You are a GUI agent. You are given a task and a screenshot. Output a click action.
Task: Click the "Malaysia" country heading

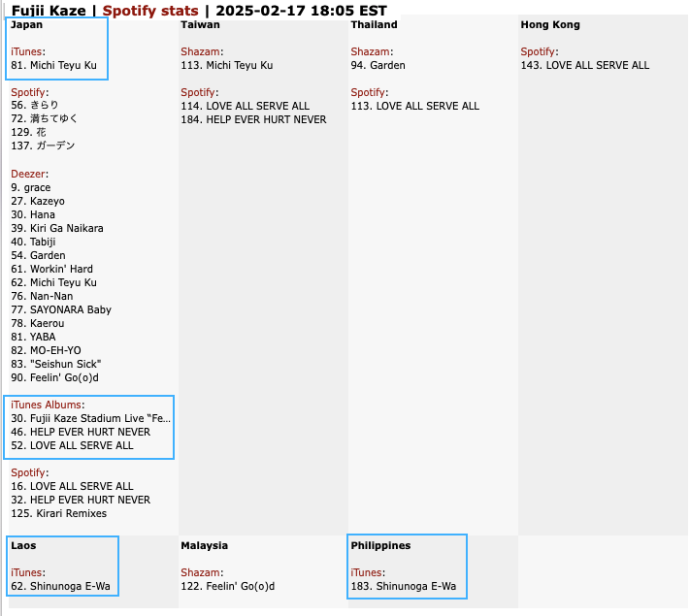[x=205, y=545]
